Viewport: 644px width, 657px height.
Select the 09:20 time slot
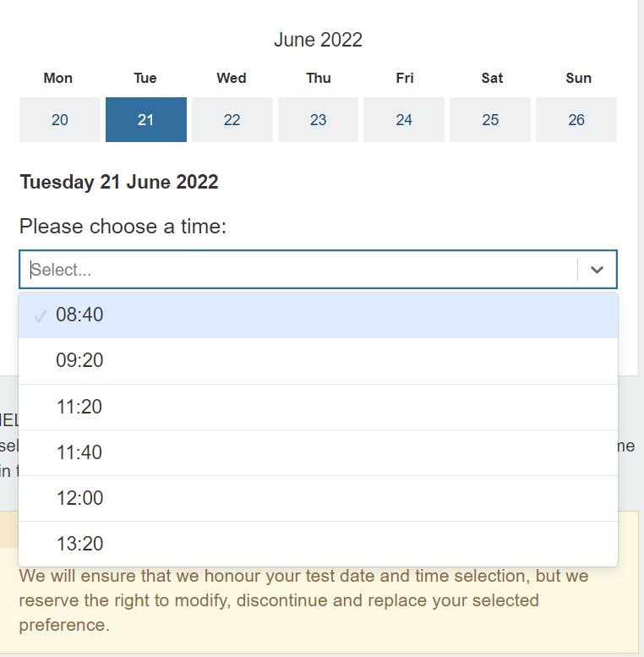coord(79,361)
